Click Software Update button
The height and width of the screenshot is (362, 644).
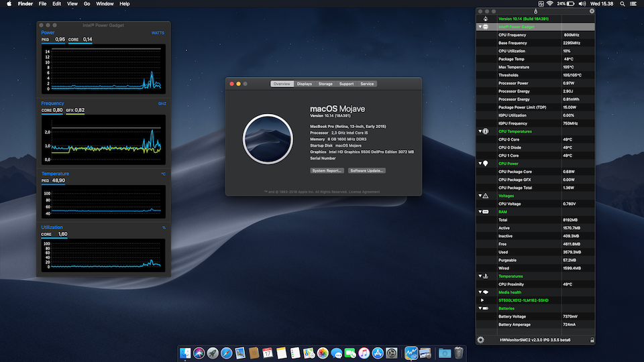(x=367, y=171)
